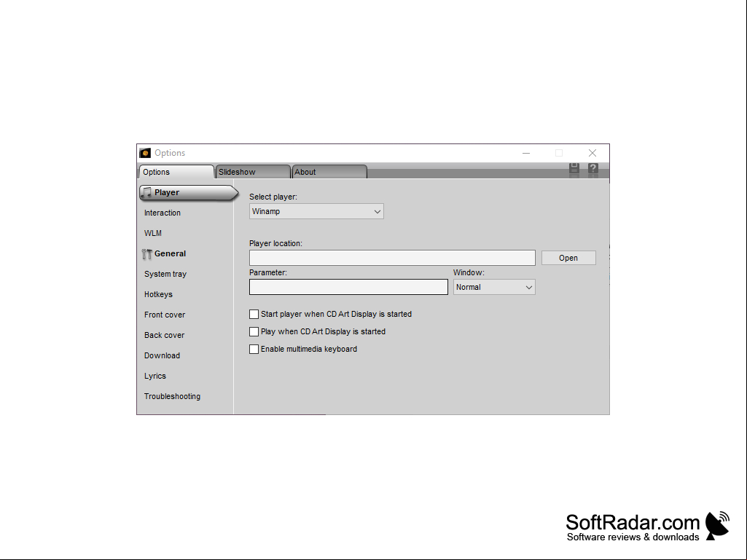Minimize the Options window

[526, 153]
